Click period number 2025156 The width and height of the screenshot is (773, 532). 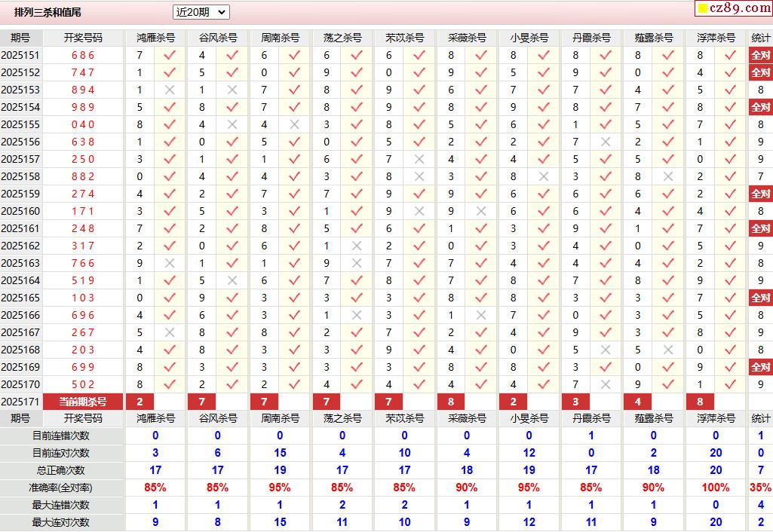coord(20,142)
